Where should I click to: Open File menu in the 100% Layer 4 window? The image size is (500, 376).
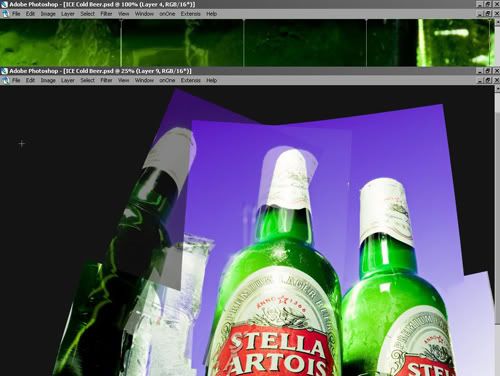[x=16, y=14]
